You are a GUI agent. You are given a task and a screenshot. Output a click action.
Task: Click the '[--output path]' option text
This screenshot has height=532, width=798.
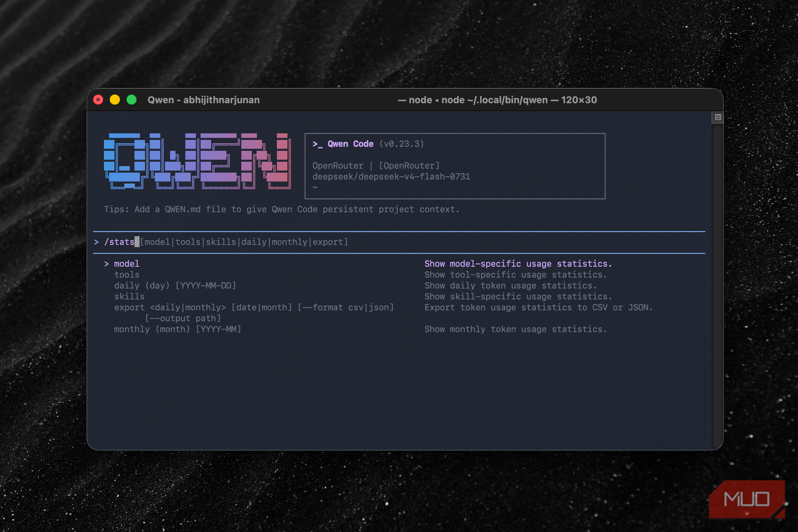(183, 318)
